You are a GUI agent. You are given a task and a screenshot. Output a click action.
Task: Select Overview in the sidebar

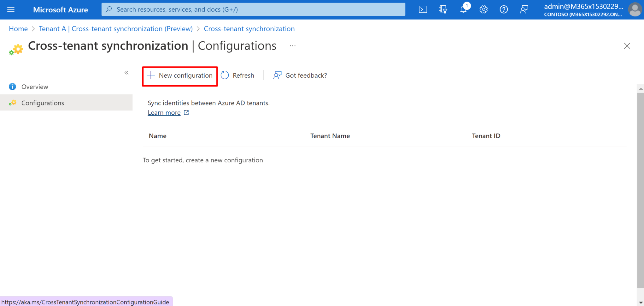click(x=35, y=87)
